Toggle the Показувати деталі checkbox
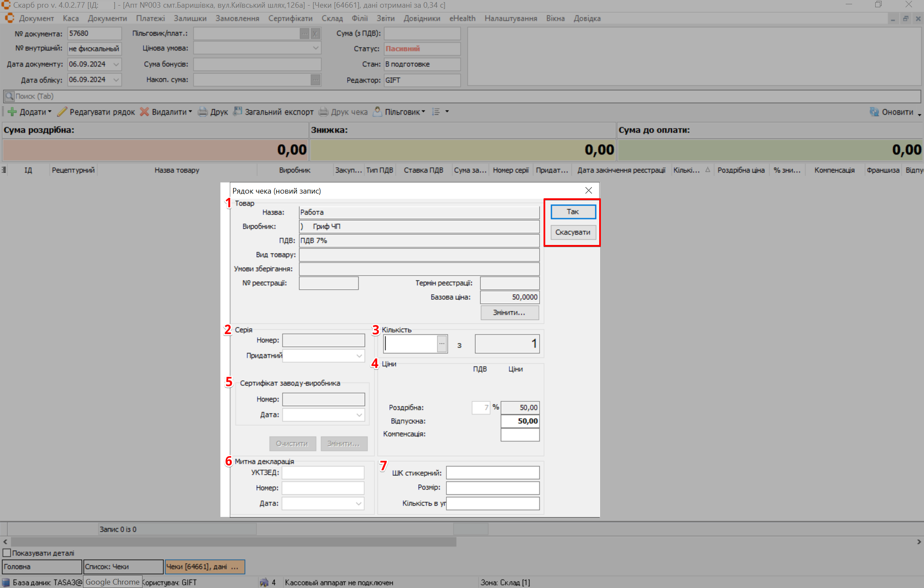924x588 pixels. click(7, 553)
